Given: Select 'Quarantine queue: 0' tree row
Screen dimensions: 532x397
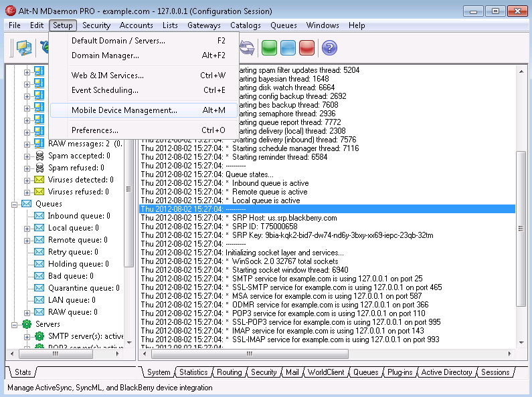Looking at the screenshot, I should pyautogui.click(x=84, y=288).
